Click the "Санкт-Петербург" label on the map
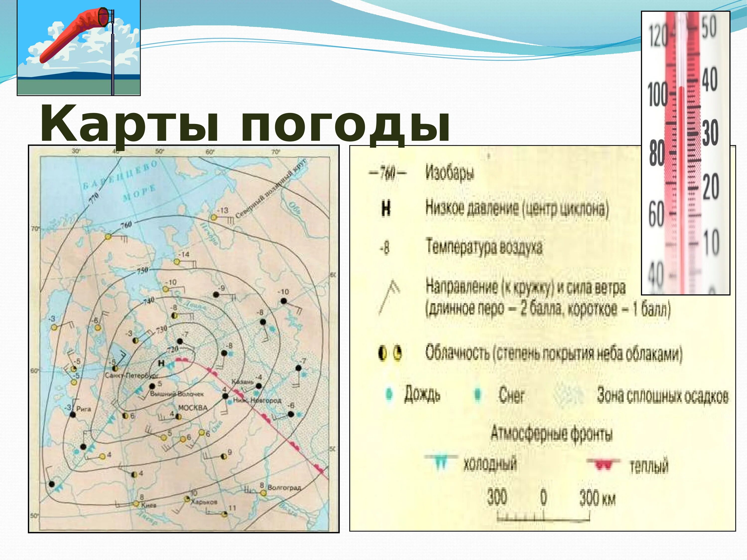The image size is (747, 560). [x=132, y=375]
